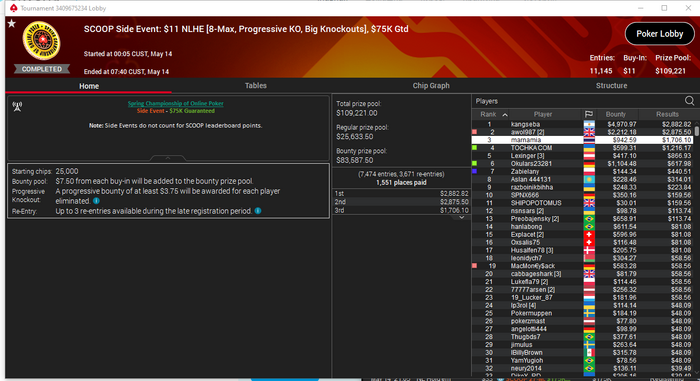This screenshot has width=700, height=381.
Task: Select player row awol987 [2]
Action: click(583, 132)
